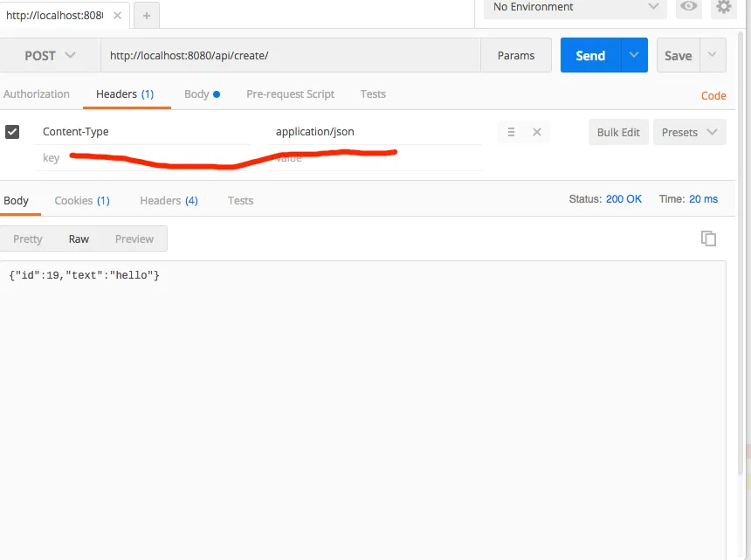
Task: Select the request Headers (1) tab
Action: tap(125, 93)
